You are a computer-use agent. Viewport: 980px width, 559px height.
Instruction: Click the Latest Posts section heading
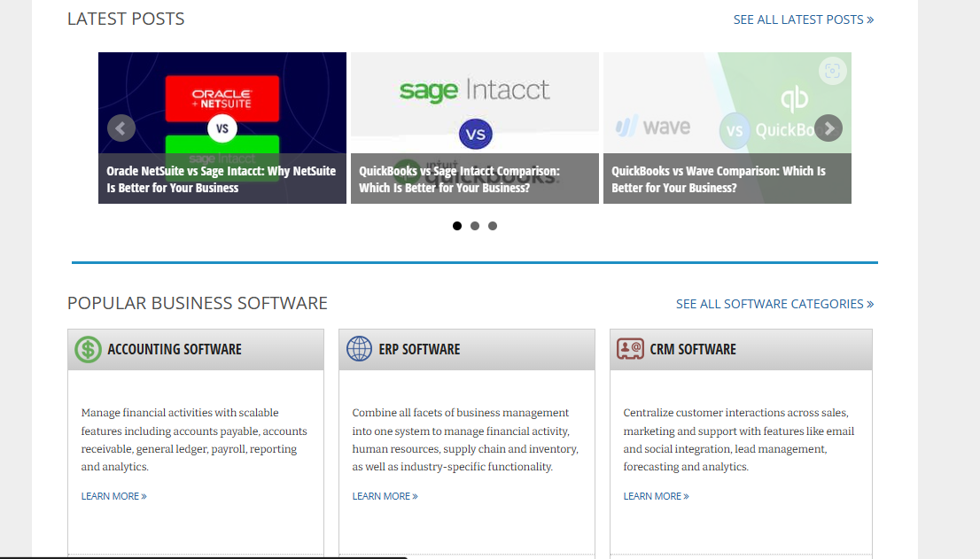tap(126, 19)
